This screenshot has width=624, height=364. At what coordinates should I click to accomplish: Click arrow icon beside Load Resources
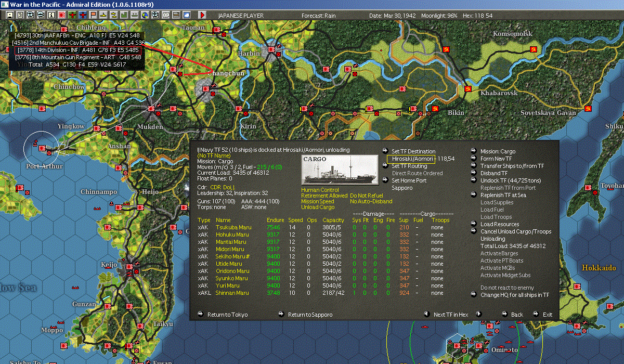click(474, 224)
